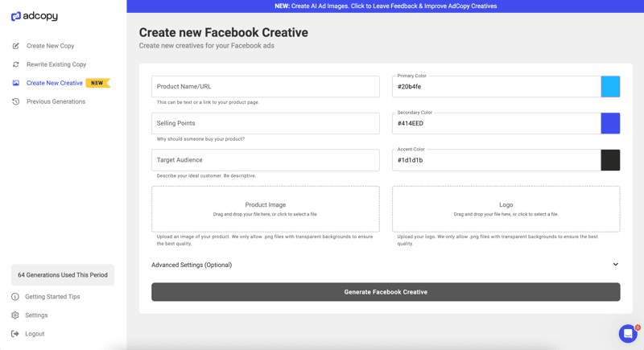Click Secondary Color hex field #414EED

click(x=497, y=123)
